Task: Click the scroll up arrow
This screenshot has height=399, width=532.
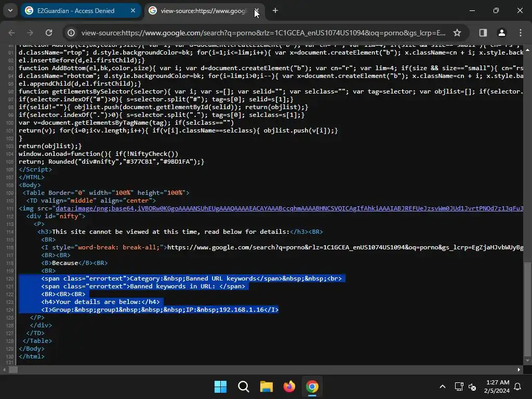Action: pos(527,50)
